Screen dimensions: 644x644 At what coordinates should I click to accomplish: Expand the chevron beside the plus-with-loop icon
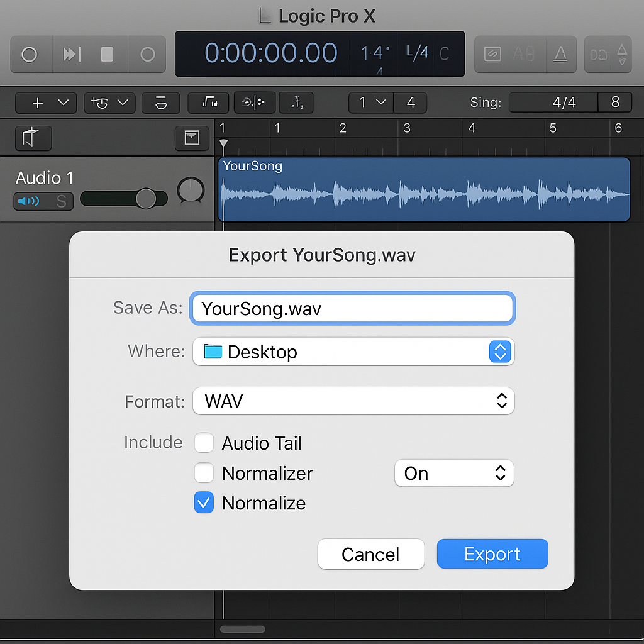pos(123,103)
